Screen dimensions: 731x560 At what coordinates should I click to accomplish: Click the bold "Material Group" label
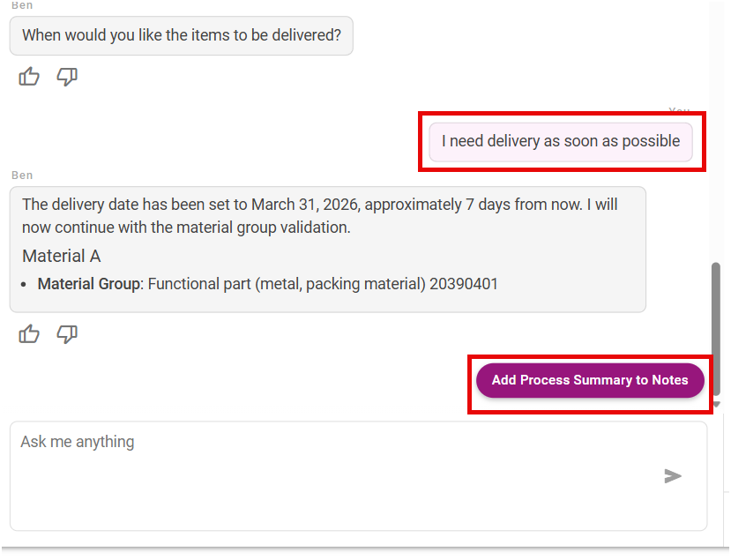pyautogui.click(x=88, y=285)
